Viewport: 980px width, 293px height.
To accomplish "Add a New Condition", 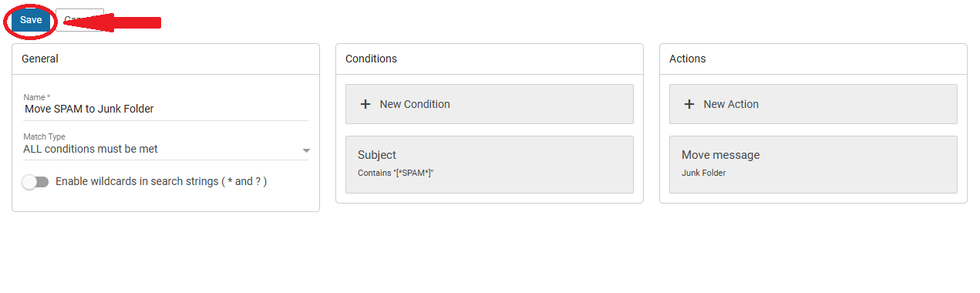I will 490,104.
